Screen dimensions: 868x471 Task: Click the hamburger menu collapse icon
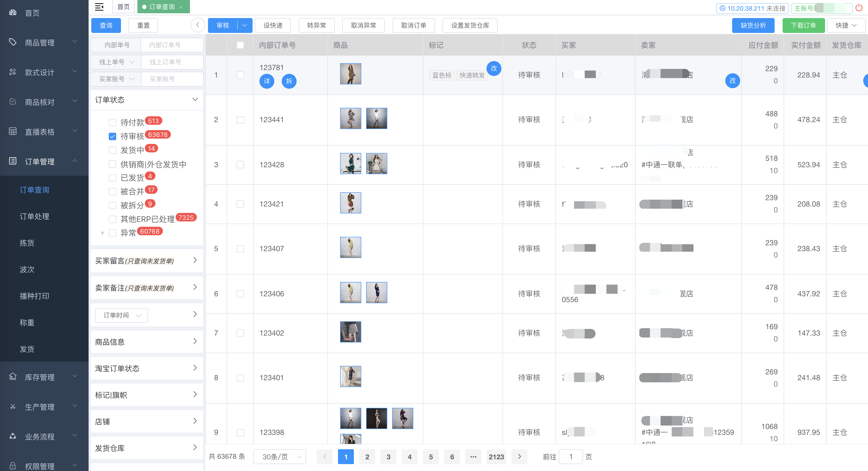click(99, 7)
